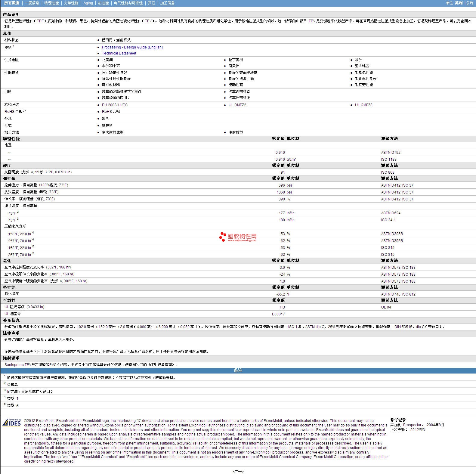Click footnote 1 marker beside 资料
The width and height of the screenshot is (476, 474).
click(x=14, y=46)
